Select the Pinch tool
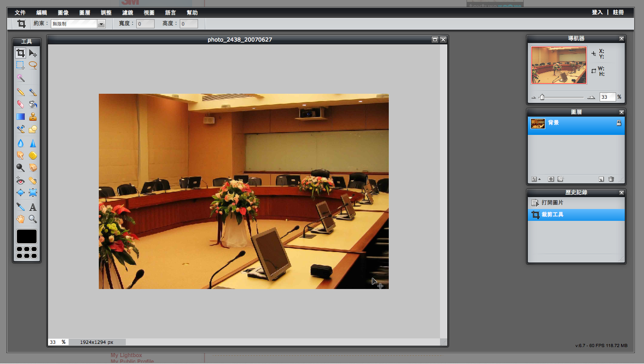Viewport: 644px width, 364px height. tap(33, 193)
